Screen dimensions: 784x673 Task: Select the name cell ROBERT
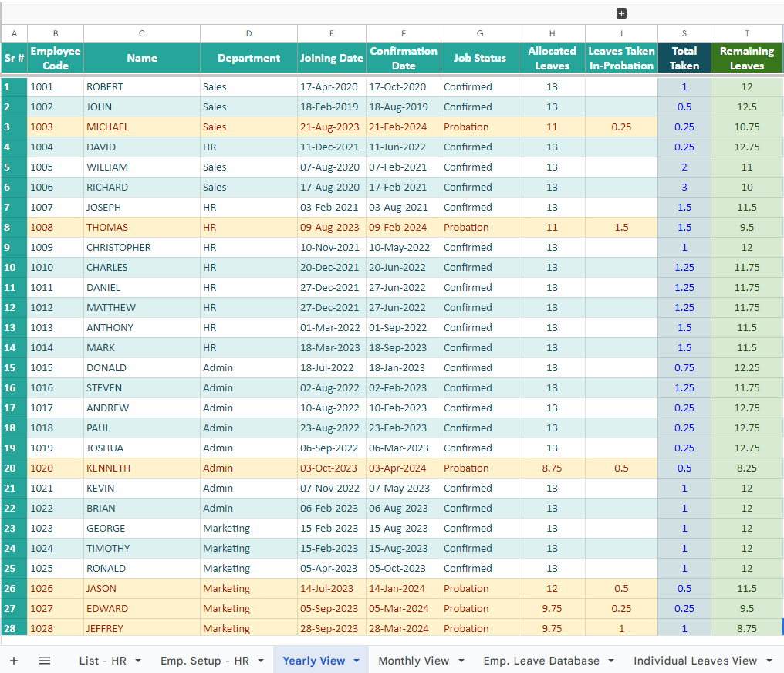pos(142,87)
